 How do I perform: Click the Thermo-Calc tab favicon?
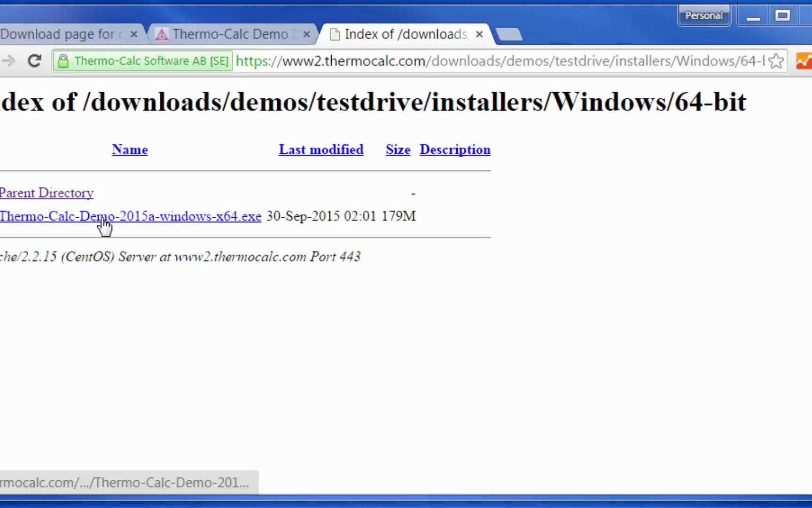[161, 34]
